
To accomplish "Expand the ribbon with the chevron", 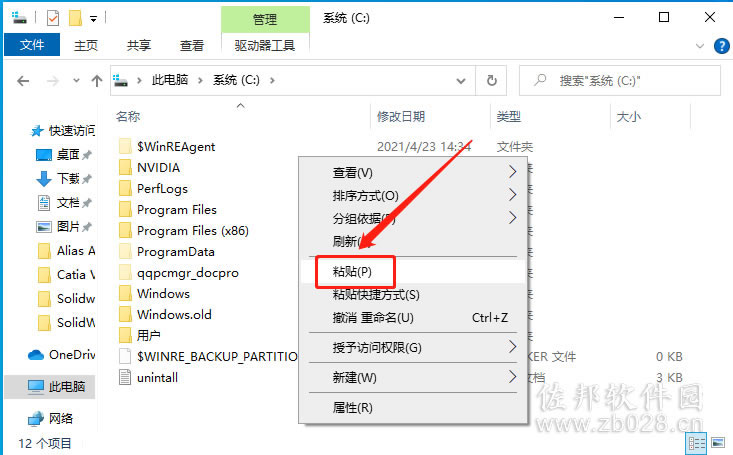I will (x=700, y=46).
